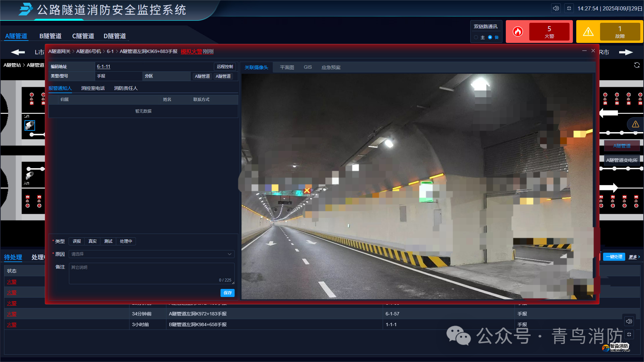Click the exit fullscreen icon beside clock
The image size is (644, 362).
pyautogui.click(x=569, y=8)
